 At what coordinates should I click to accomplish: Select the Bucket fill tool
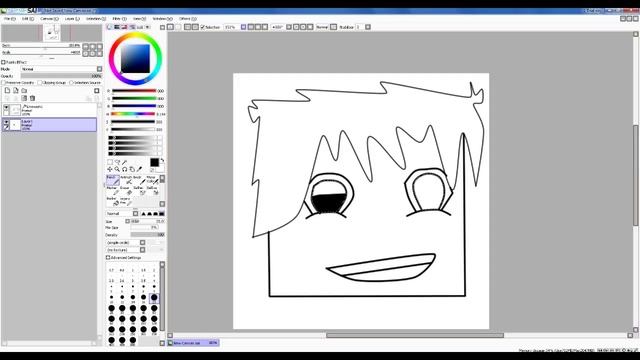[113, 201]
